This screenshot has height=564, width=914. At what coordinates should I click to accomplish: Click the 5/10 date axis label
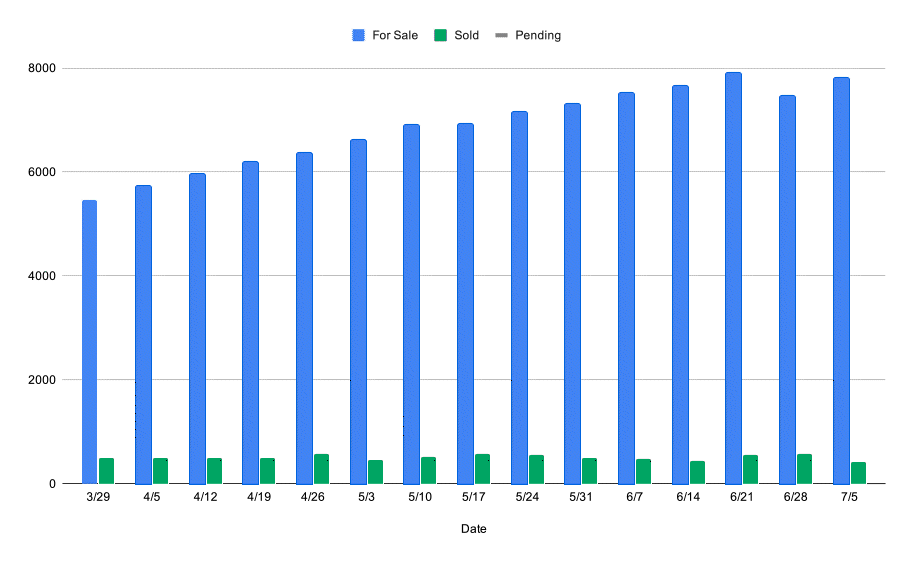tap(420, 497)
